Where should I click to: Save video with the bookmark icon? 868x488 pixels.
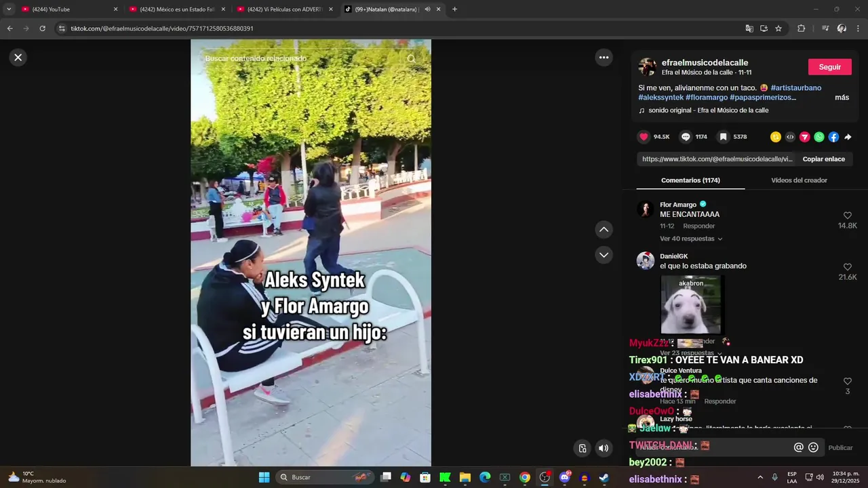pyautogui.click(x=724, y=137)
